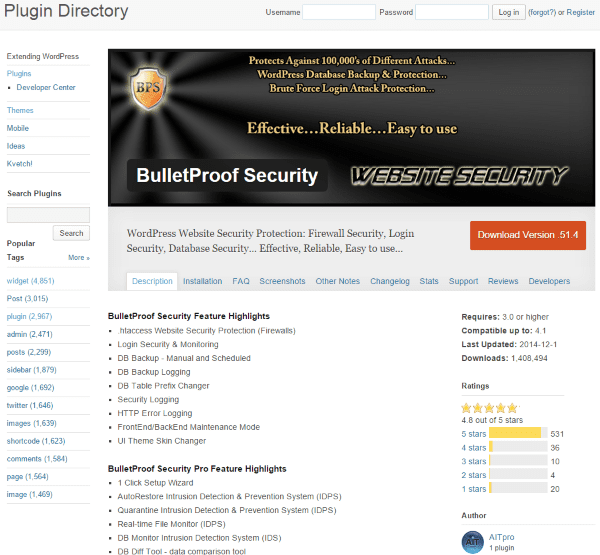Viewport: 600px width, 555px height.
Task: Click 'Login Security & Monitoring' list item
Action: [x=168, y=344]
